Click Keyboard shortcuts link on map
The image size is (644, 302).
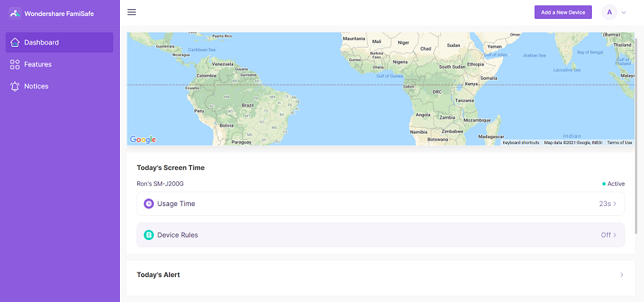pos(521,143)
